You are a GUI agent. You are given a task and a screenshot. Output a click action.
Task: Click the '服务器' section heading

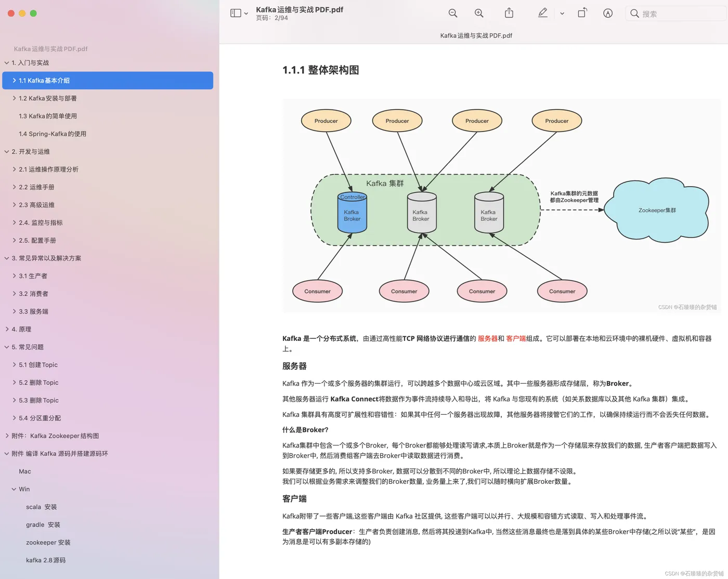tap(294, 366)
